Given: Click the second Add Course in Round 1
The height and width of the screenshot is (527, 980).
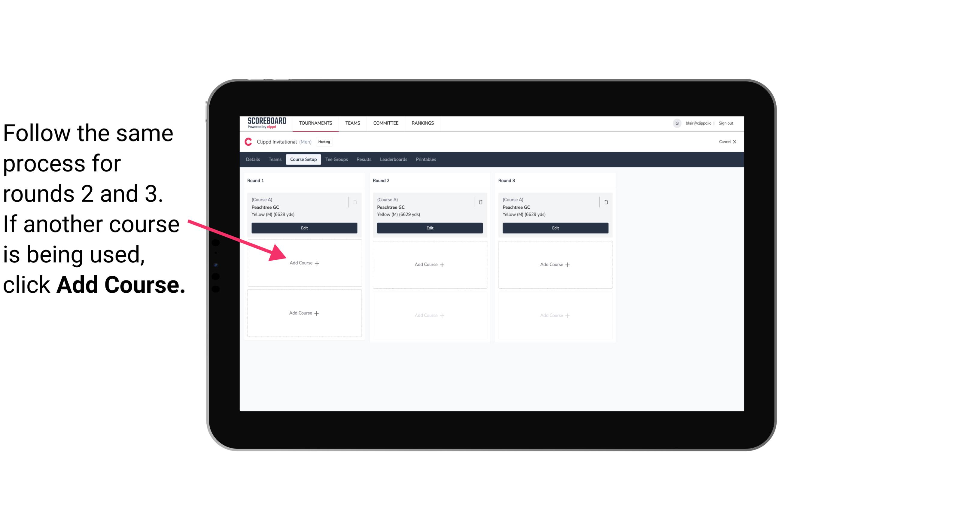Looking at the screenshot, I should tap(304, 313).
